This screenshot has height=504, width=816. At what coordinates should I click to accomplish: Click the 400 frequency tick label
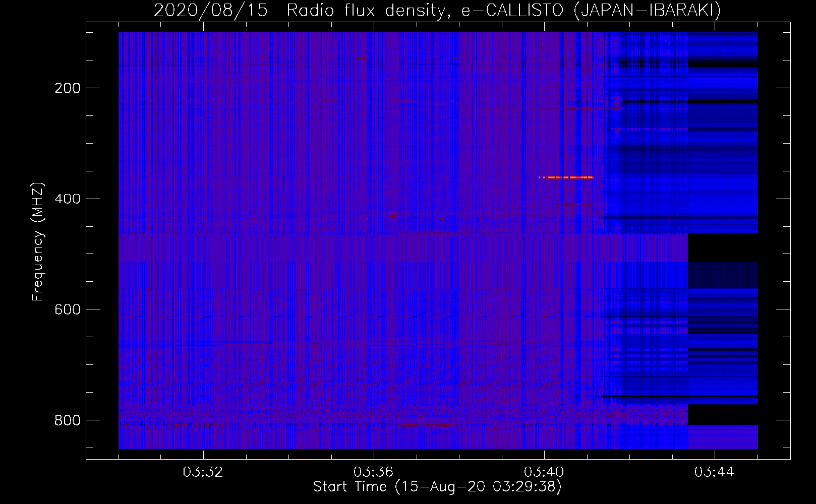[68, 199]
